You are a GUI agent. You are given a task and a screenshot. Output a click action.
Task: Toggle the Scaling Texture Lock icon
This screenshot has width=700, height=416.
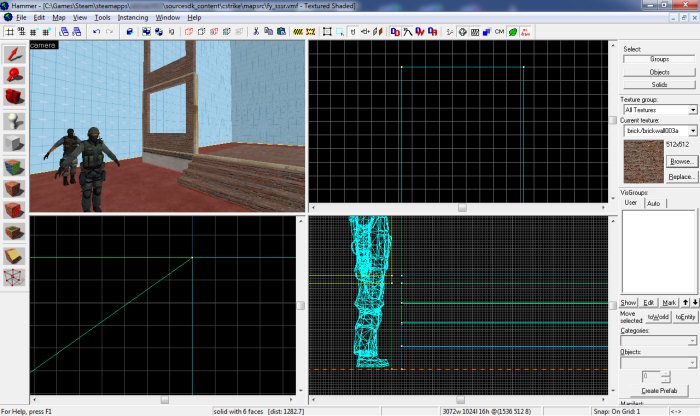[x=365, y=32]
